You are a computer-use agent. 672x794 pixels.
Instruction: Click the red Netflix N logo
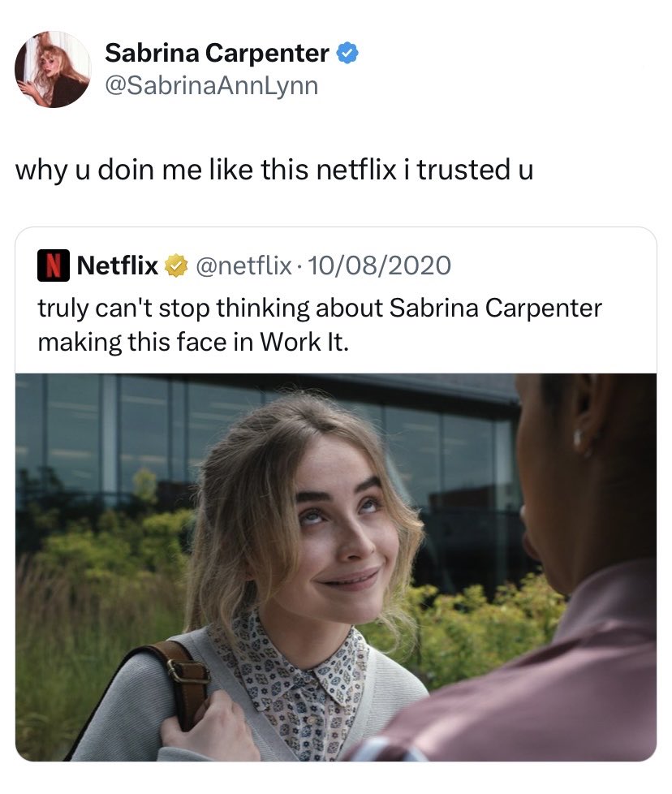click(x=53, y=265)
